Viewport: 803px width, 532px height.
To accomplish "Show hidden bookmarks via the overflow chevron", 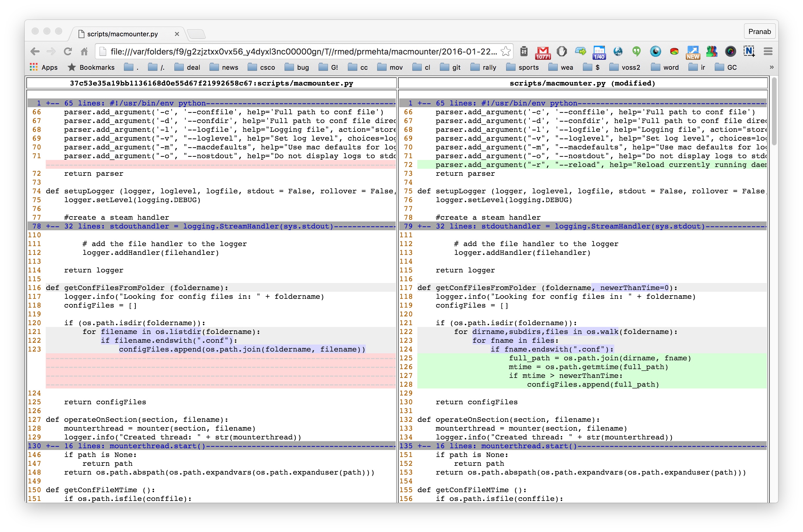I will [x=771, y=67].
